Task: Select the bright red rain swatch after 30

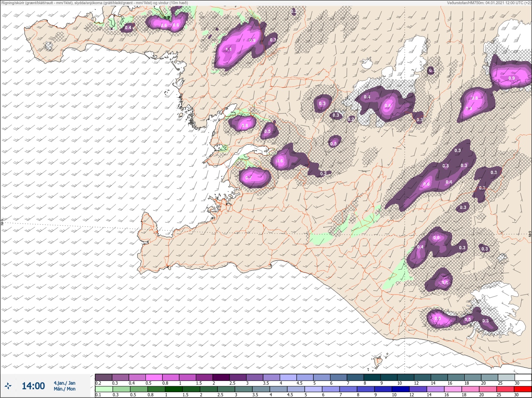Action: [522, 389]
